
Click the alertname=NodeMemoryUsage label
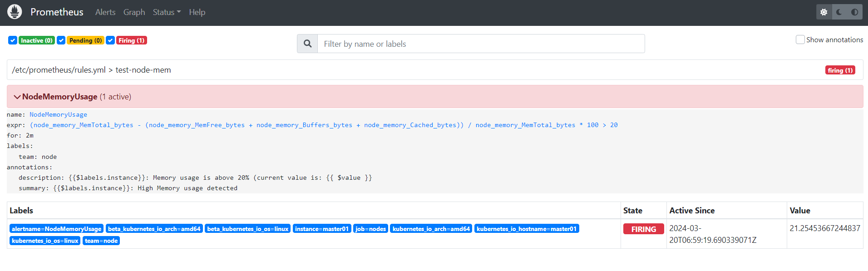coord(57,229)
